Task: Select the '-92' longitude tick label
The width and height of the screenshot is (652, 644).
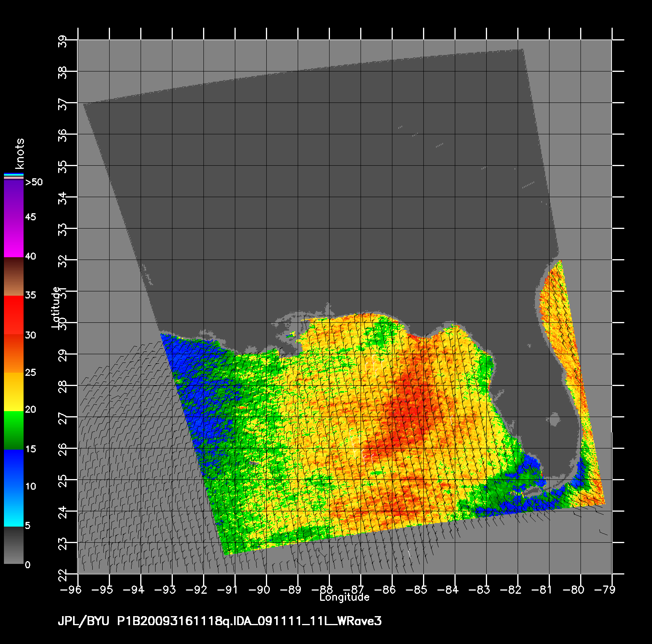Action: (x=197, y=590)
